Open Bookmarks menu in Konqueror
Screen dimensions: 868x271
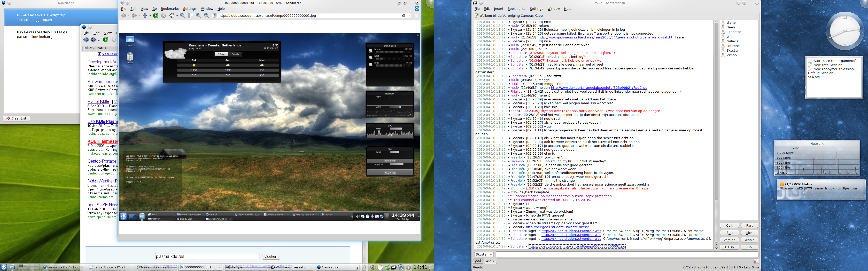[169, 9]
